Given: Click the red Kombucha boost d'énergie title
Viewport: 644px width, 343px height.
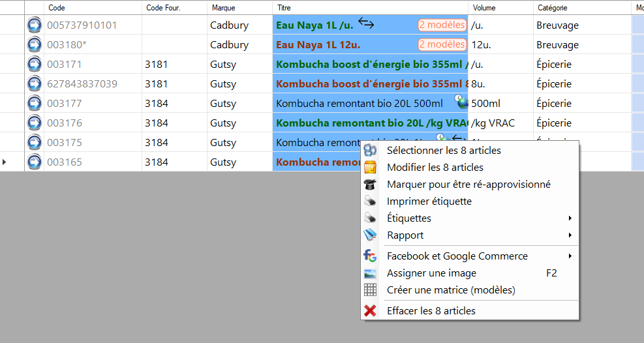Looking at the screenshot, I should point(370,83).
